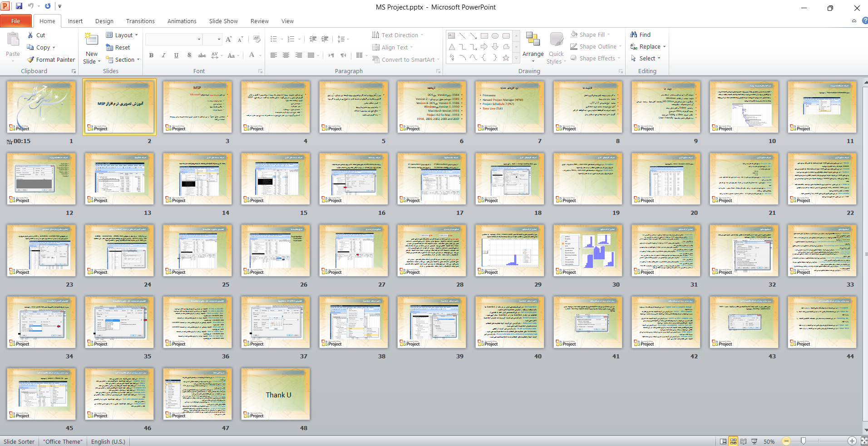Minimize the ribbon with the caret icon
The image size is (868, 446).
point(854,21)
